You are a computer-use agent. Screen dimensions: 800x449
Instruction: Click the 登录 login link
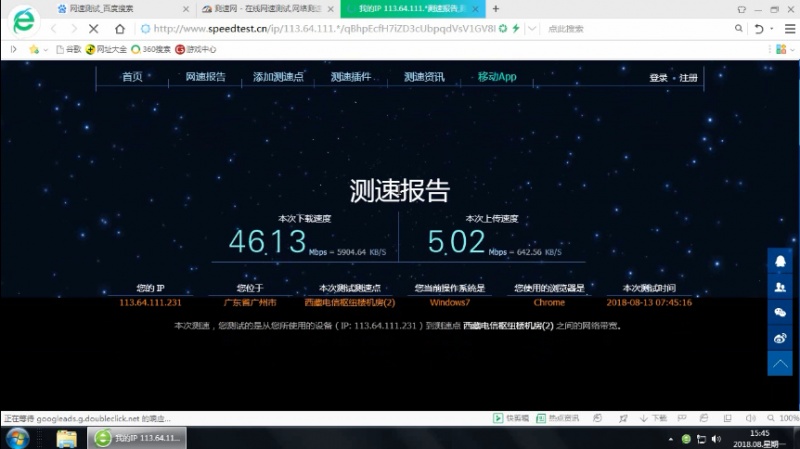[658, 78]
